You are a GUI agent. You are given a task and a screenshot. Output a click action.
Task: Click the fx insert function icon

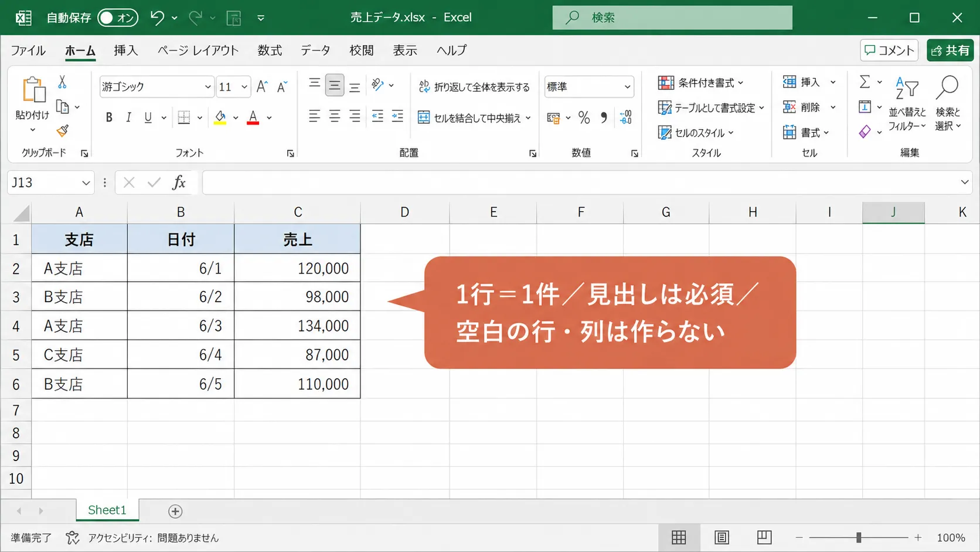(179, 182)
